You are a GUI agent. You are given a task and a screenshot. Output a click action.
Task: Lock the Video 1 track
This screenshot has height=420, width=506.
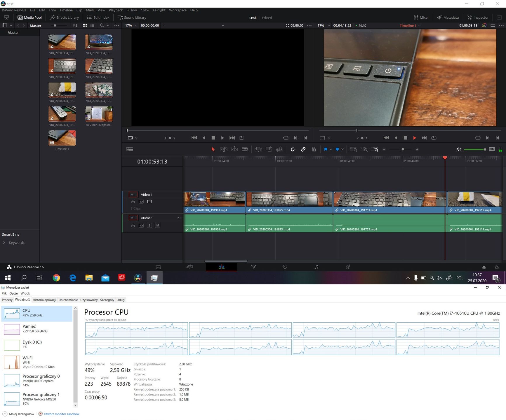coord(133,202)
